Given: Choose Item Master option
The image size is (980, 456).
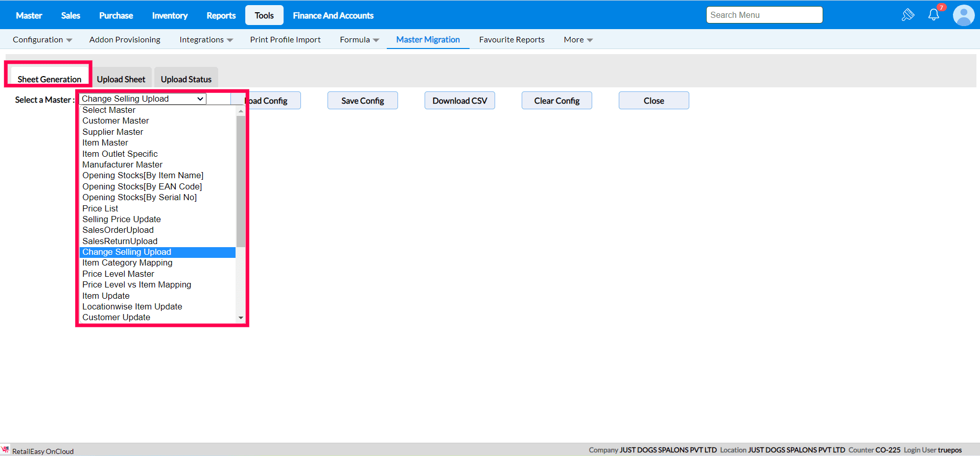Looking at the screenshot, I should click(157, 143).
